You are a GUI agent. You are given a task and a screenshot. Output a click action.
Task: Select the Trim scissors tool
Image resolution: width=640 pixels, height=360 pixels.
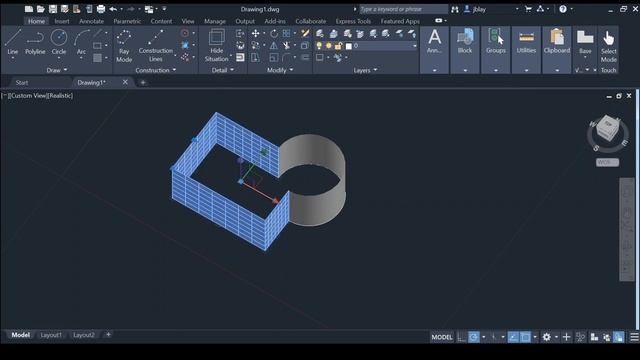click(x=287, y=45)
